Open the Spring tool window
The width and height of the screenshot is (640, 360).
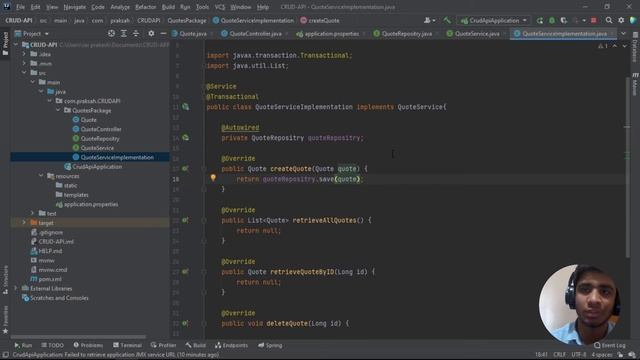[x=270, y=345]
